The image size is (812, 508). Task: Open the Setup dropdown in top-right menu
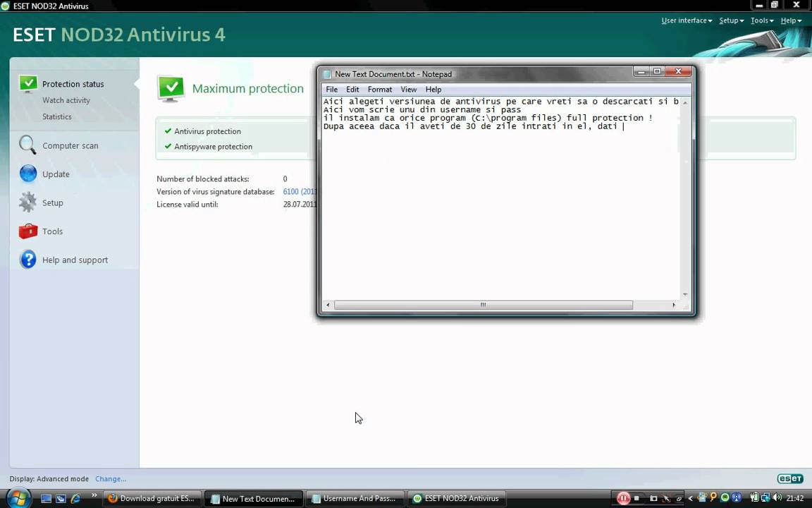coord(731,20)
